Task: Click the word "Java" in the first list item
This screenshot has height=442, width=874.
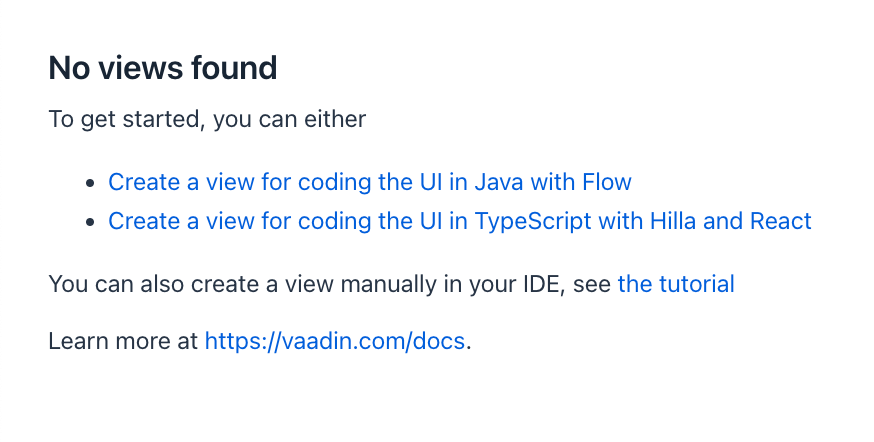Action: (x=497, y=182)
